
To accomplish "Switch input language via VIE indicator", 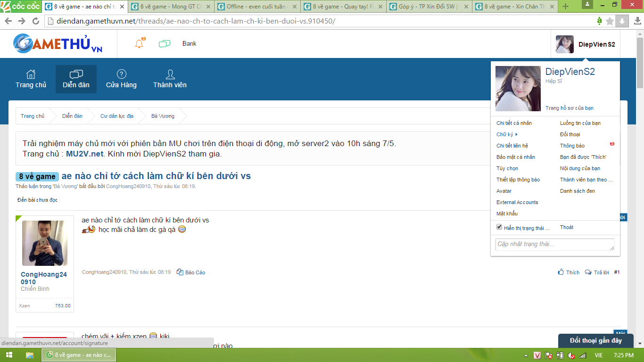I will coord(599,355).
